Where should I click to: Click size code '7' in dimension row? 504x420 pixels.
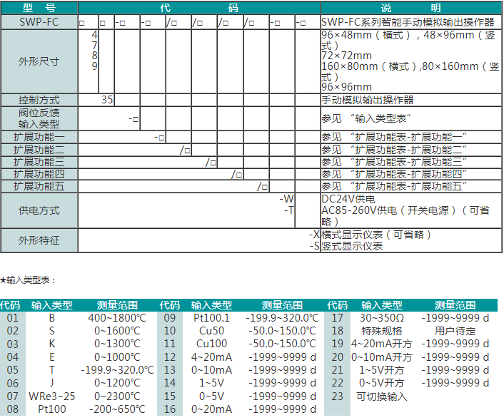tap(94, 45)
